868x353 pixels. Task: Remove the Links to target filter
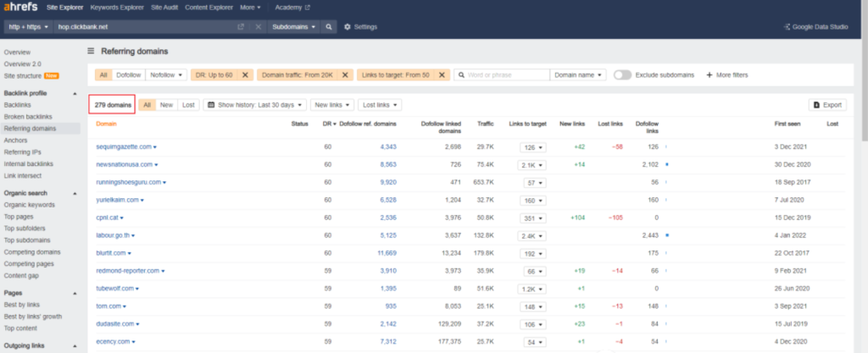(441, 74)
